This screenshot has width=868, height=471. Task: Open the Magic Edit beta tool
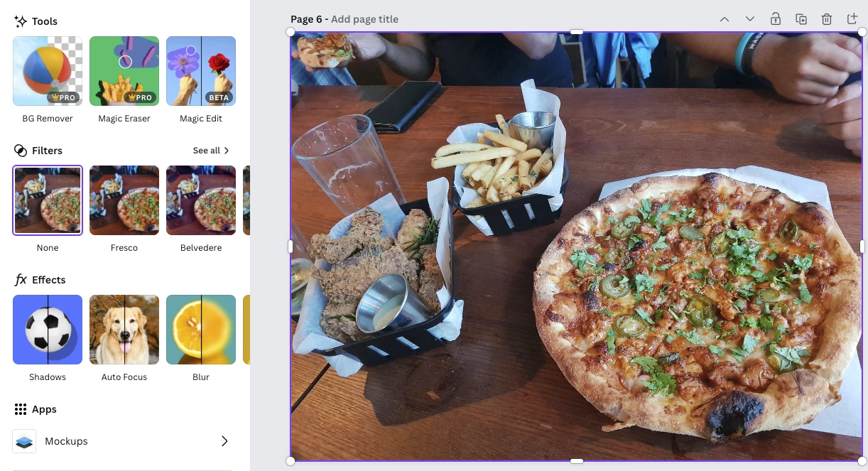pos(201,71)
